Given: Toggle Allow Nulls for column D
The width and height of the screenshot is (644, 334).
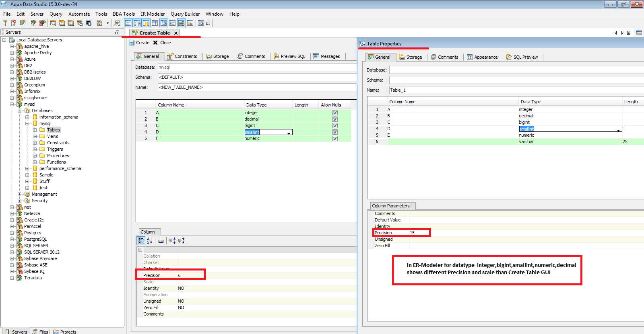Looking at the screenshot, I should pos(335,132).
